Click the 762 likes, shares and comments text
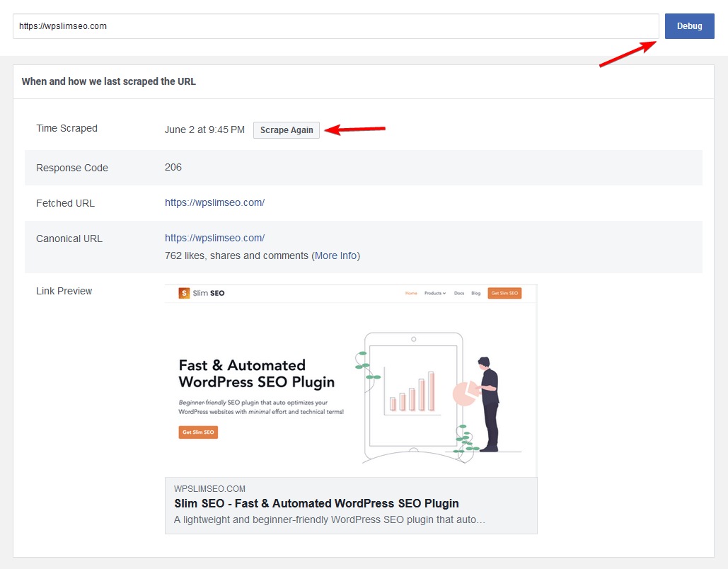 [236, 255]
